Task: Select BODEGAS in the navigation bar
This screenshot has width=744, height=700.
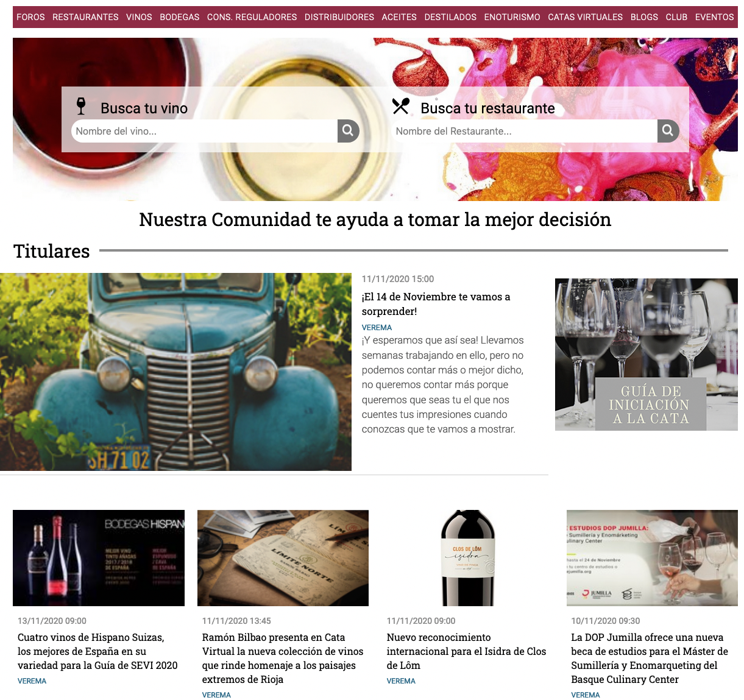Action: click(x=179, y=17)
